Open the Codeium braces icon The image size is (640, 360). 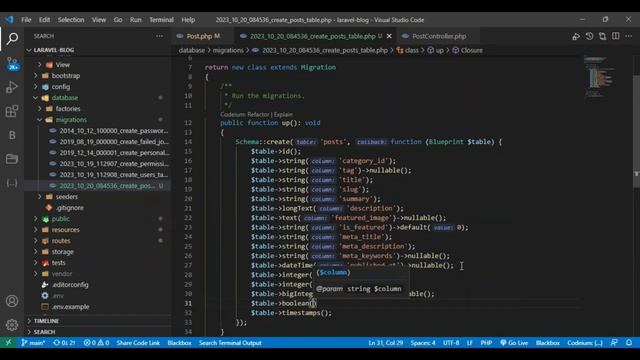point(12,183)
